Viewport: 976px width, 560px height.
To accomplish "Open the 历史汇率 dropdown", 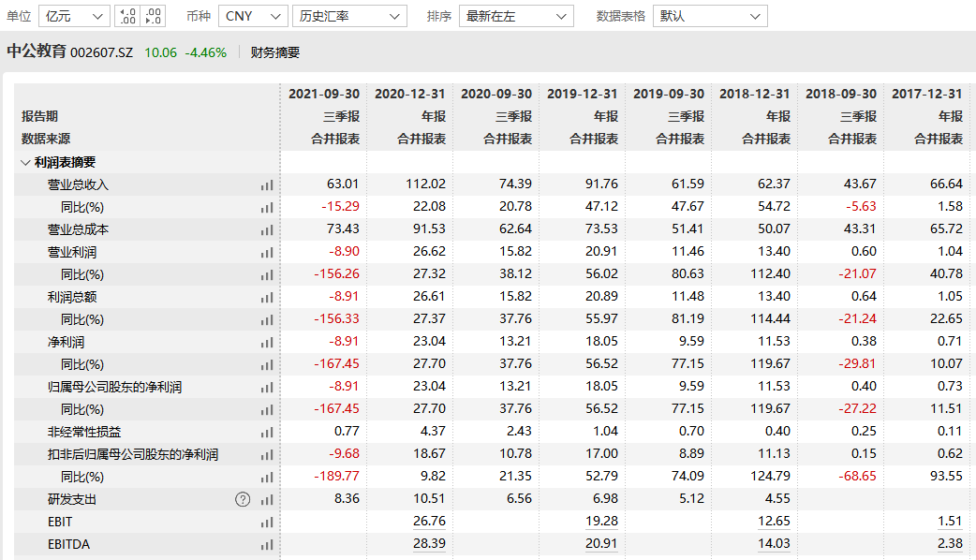I will [349, 16].
